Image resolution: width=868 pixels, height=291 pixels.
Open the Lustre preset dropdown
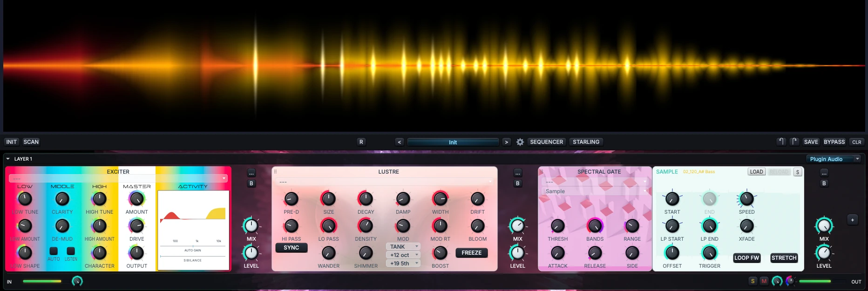point(385,182)
